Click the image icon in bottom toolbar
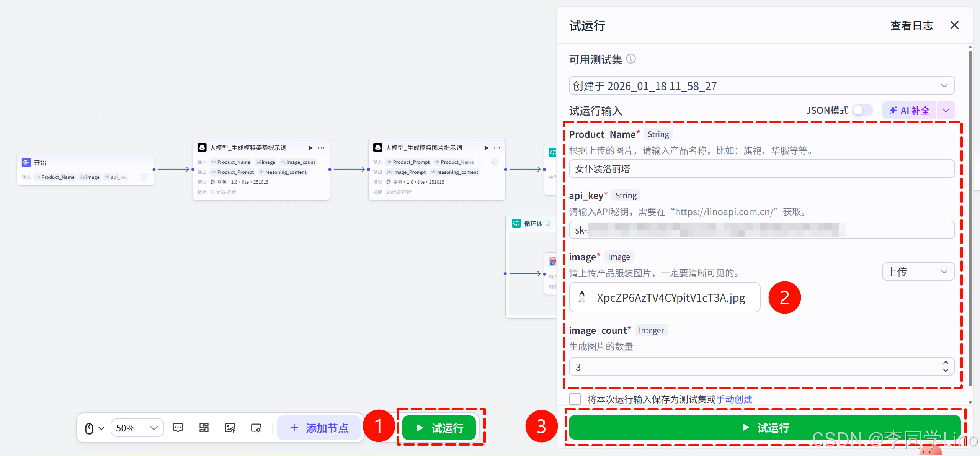Image resolution: width=980 pixels, height=456 pixels. pyautogui.click(x=230, y=428)
